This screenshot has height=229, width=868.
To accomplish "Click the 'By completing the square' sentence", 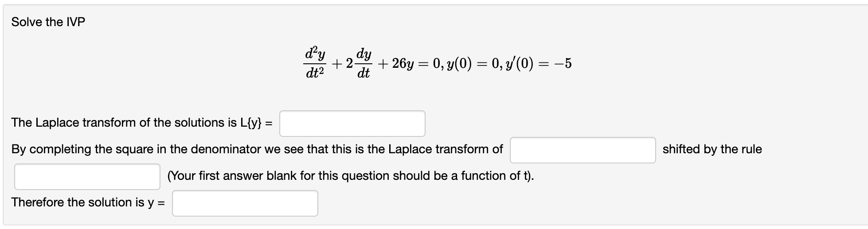I will [257, 149].
